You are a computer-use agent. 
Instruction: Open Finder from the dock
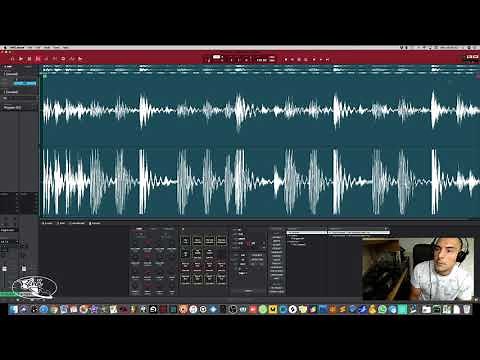14,309
